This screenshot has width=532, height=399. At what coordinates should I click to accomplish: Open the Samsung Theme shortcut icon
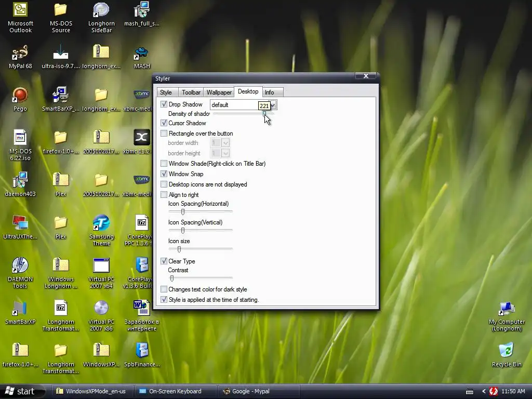[x=101, y=223]
